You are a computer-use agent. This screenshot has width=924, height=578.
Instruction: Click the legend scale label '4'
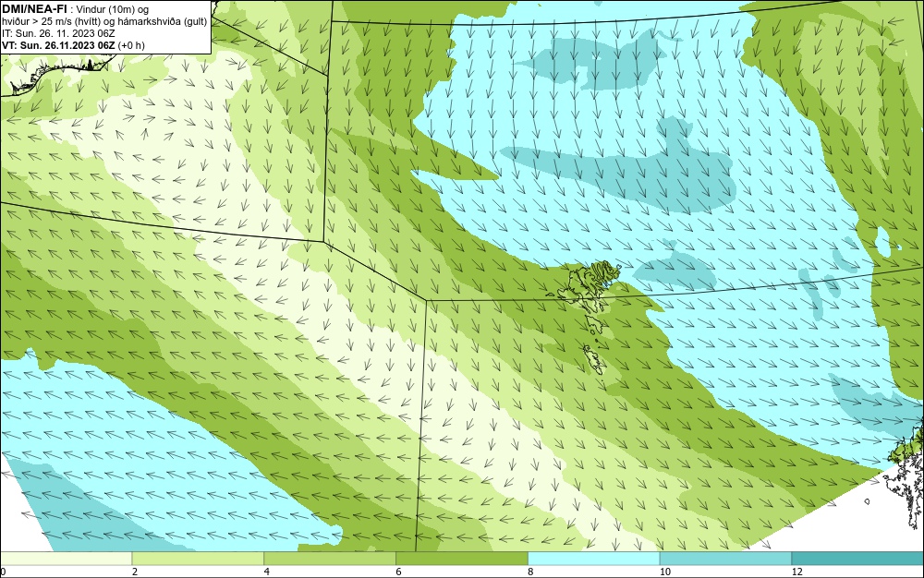tap(267, 572)
